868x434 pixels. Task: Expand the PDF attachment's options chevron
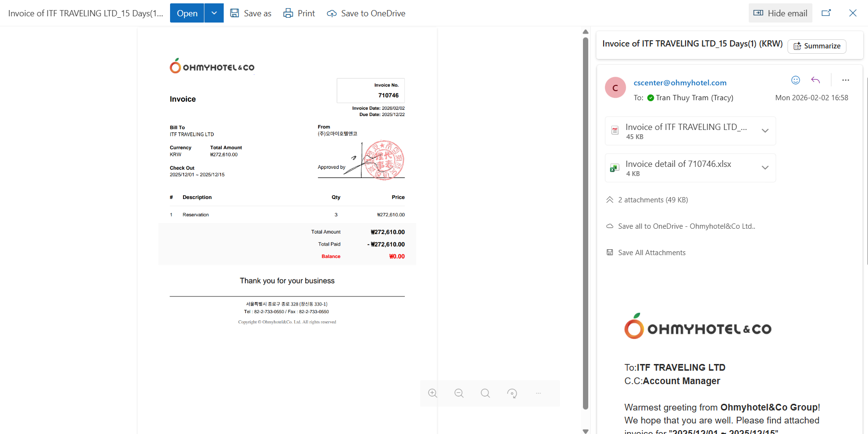pos(765,131)
